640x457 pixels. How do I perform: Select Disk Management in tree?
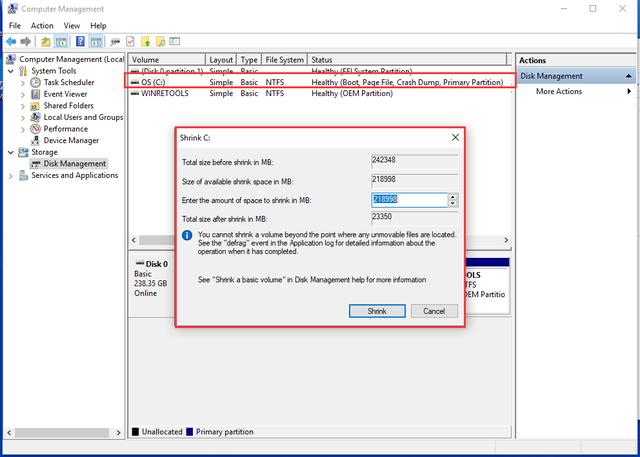75,164
